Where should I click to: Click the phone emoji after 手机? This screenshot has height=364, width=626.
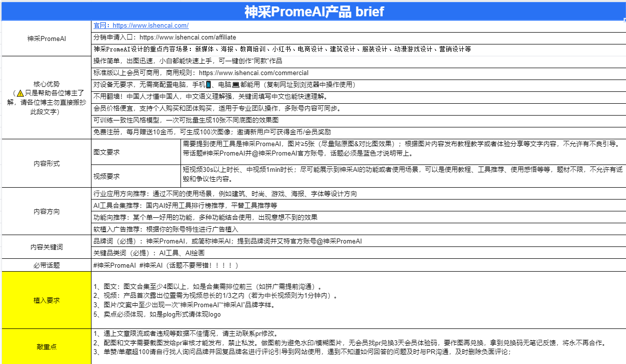209,84
